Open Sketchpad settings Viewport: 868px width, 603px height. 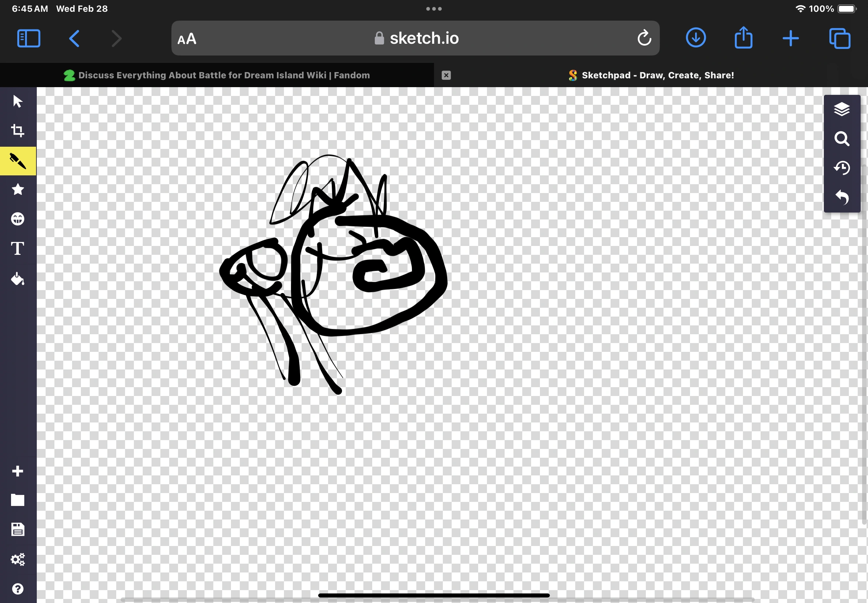pyautogui.click(x=18, y=560)
